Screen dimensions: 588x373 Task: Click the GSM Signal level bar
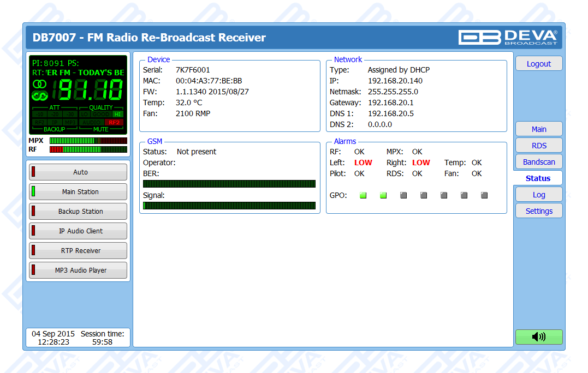coord(229,206)
